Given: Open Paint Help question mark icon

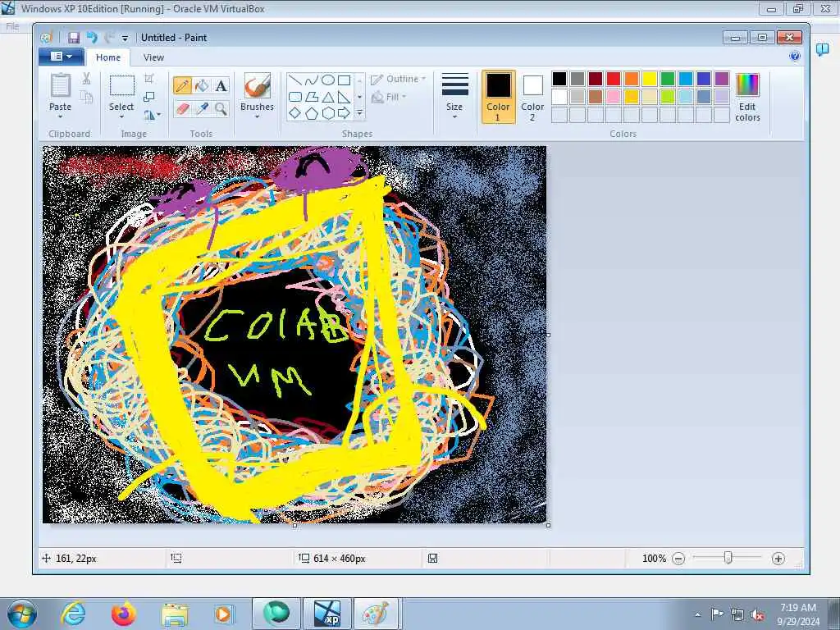Looking at the screenshot, I should (x=794, y=57).
